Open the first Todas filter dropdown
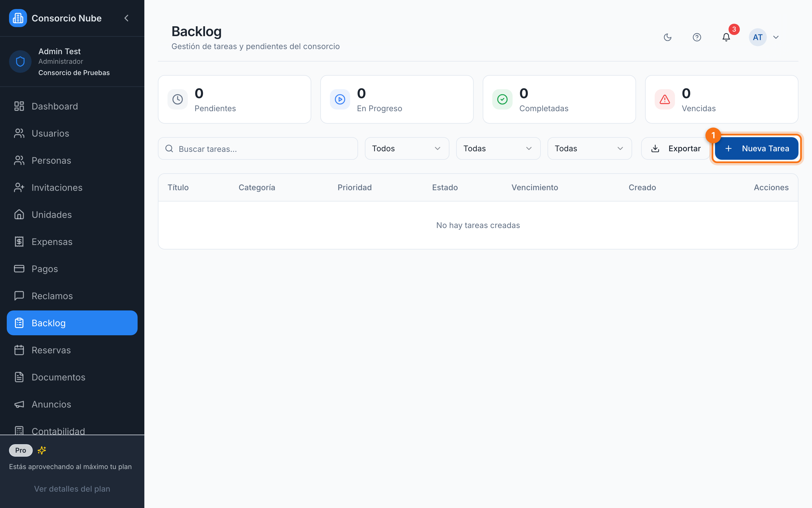The image size is (812, 508). [x=498, y=148]
